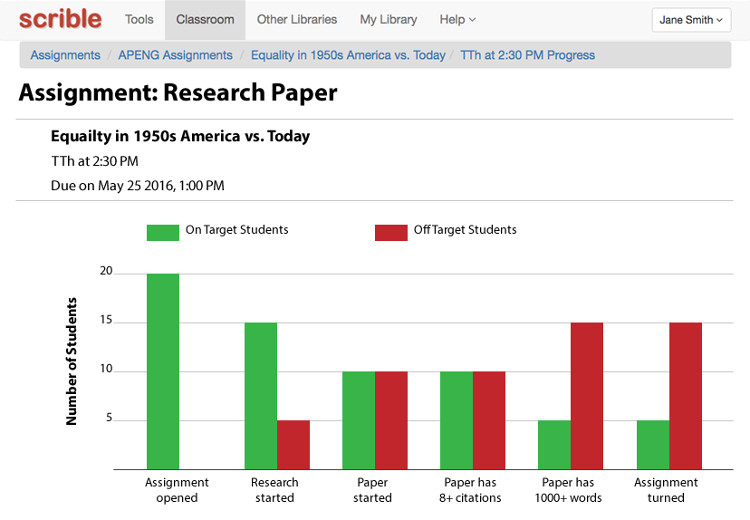Image resolution: width=750 pixels, height=520 pixels.
Task: Click the Due on May 25 2016 text
Action: point(138,186)
